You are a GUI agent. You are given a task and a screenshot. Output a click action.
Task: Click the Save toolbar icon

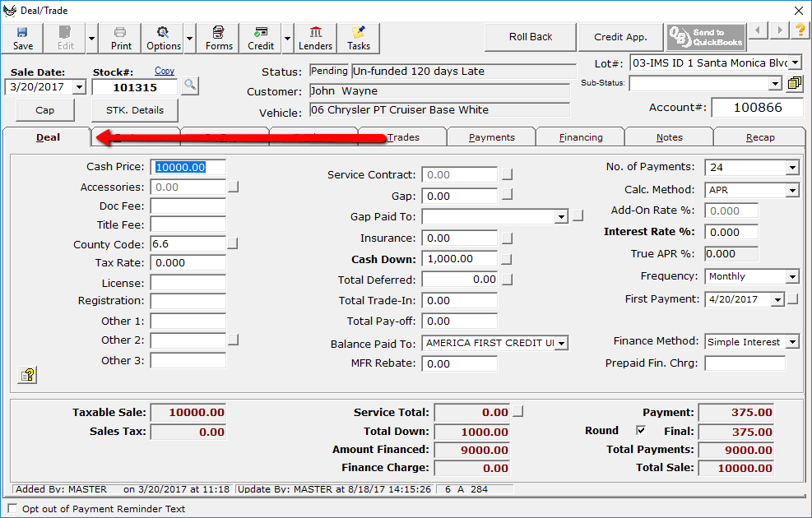[23, 38]
